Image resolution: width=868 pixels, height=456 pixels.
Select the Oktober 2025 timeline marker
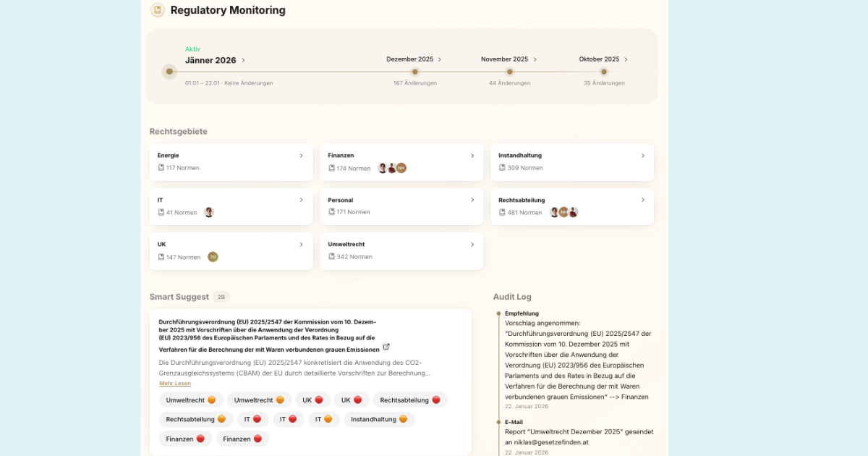[604, 72]
